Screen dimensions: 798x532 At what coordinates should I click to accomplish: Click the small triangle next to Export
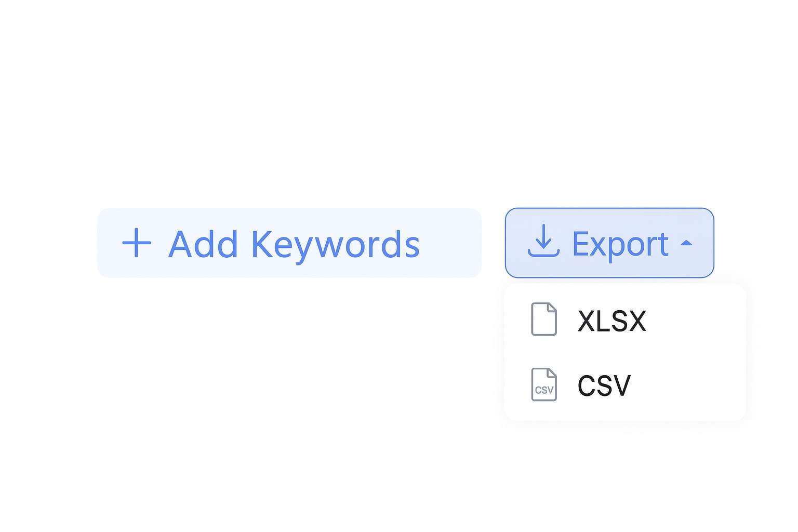686,243
